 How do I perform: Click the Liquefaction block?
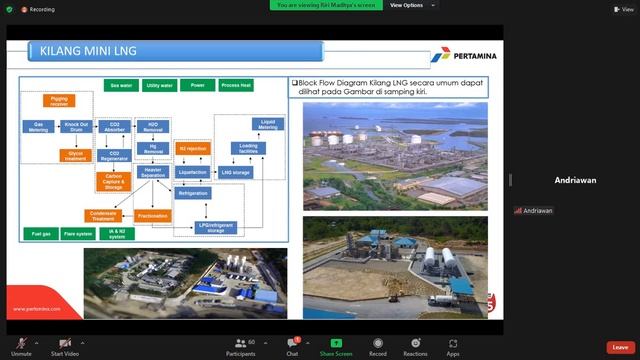click(193, 172)
